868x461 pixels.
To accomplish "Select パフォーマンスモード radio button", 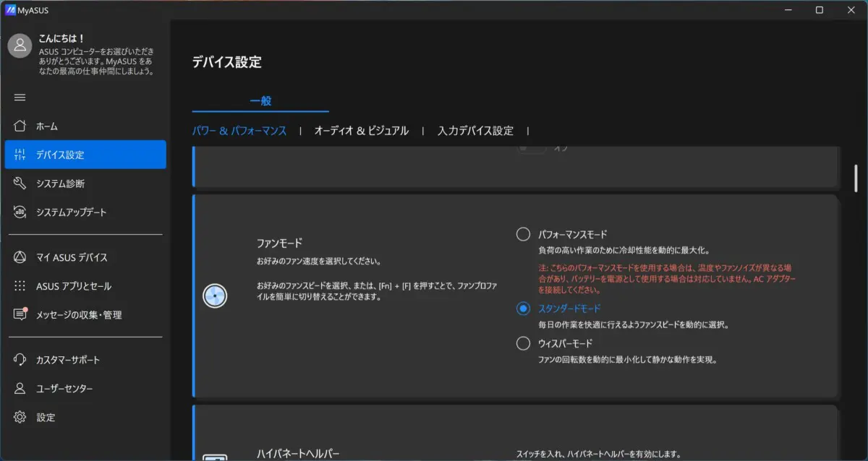I will 523,234.
